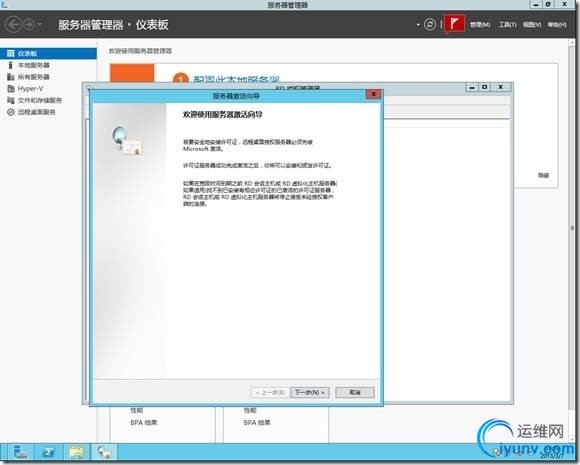The image size is (580, 465).
Task: Select 仪表板 in the left navigation
Action: coord(48,54)
